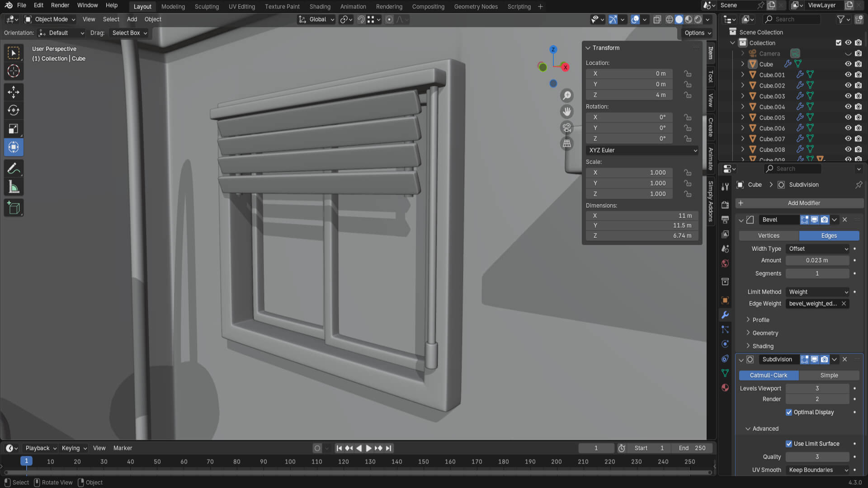Switch to the Shading workspace tab
The width and height of the screenshot is (868, 488).
click(x=320, y=6)
